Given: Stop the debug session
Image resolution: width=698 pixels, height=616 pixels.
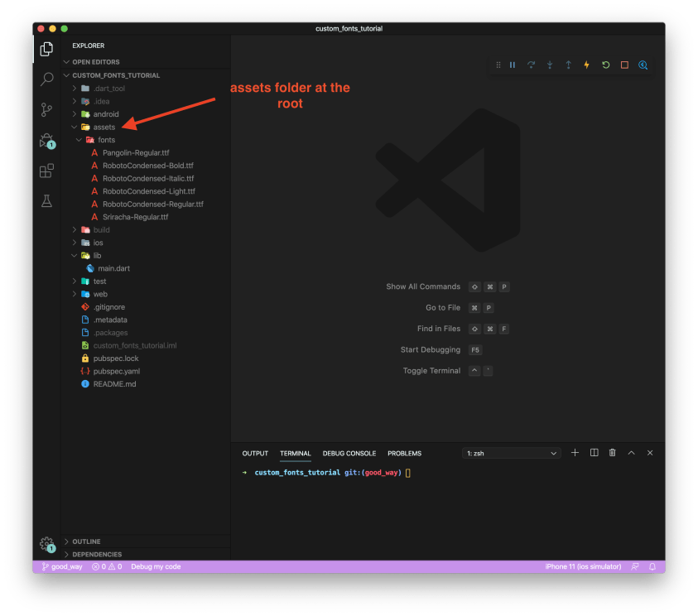Looking at the screenshot, I should 624,65.
